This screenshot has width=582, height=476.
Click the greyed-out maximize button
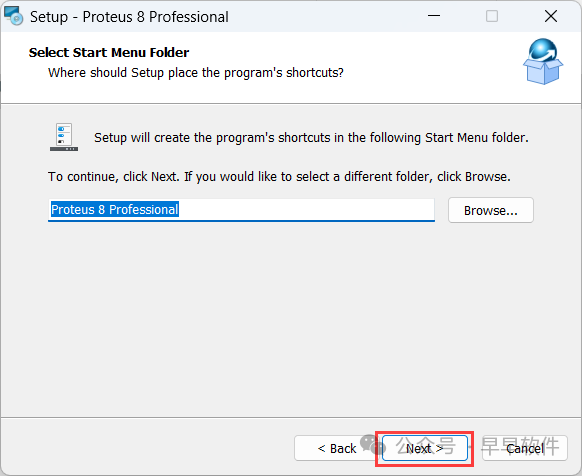pos(492,16)
